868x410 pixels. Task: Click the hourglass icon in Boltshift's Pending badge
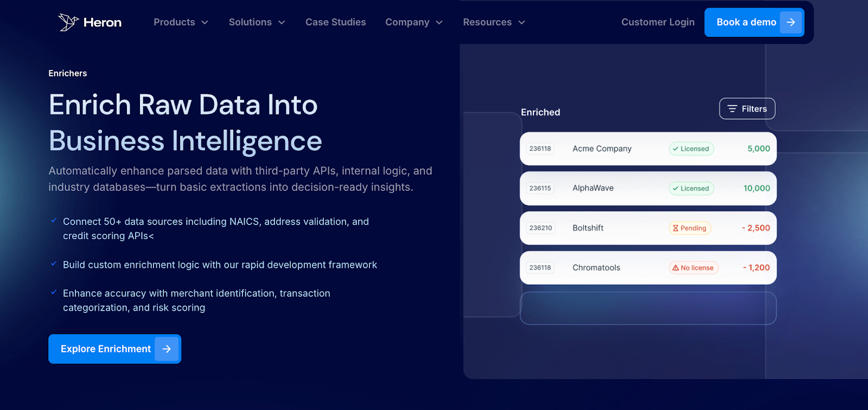click(675, 228)
